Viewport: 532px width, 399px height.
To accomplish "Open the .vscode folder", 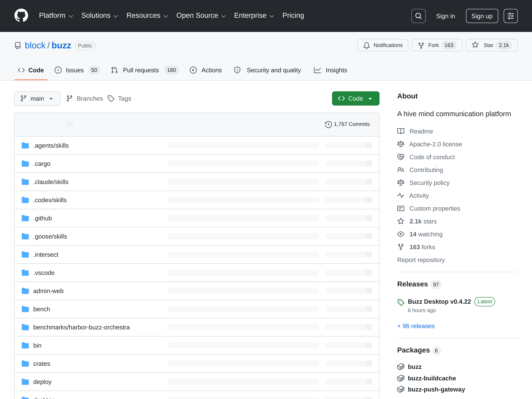I will click(44, 272).
